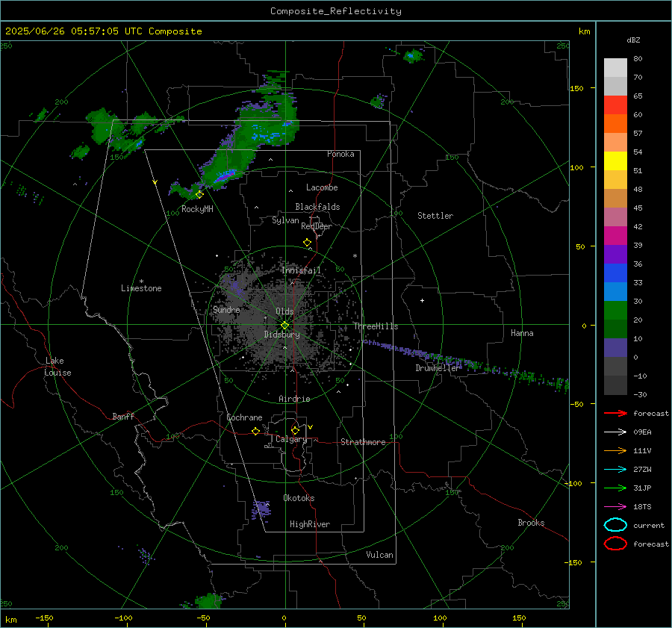Click the Calgary city label
672x628 pixels.
point(291,439)
